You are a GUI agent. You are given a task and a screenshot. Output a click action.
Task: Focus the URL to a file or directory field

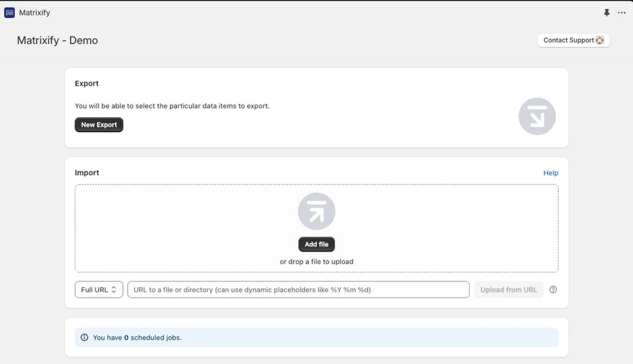click(x=298, y=290)
